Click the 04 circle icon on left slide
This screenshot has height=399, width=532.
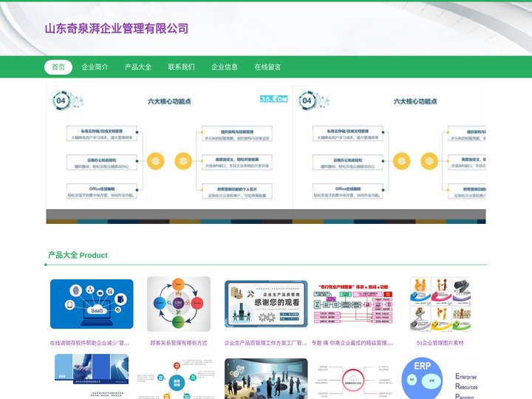[x=61, y=100]
